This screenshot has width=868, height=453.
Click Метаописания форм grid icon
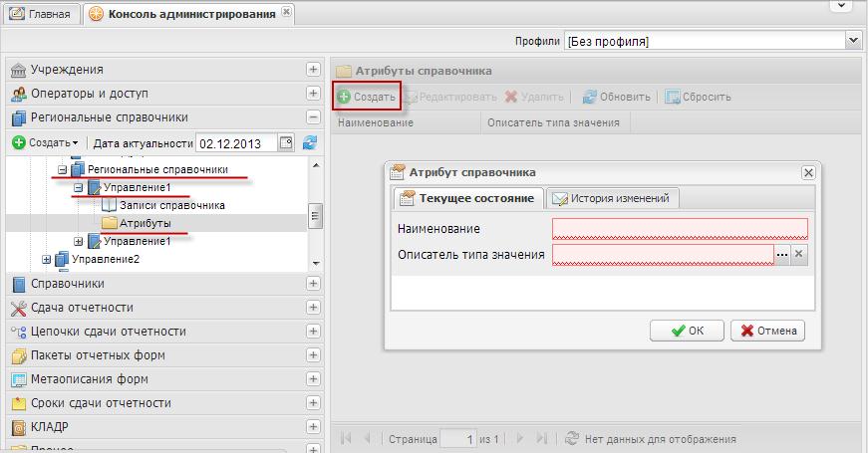tap(18, 380)
